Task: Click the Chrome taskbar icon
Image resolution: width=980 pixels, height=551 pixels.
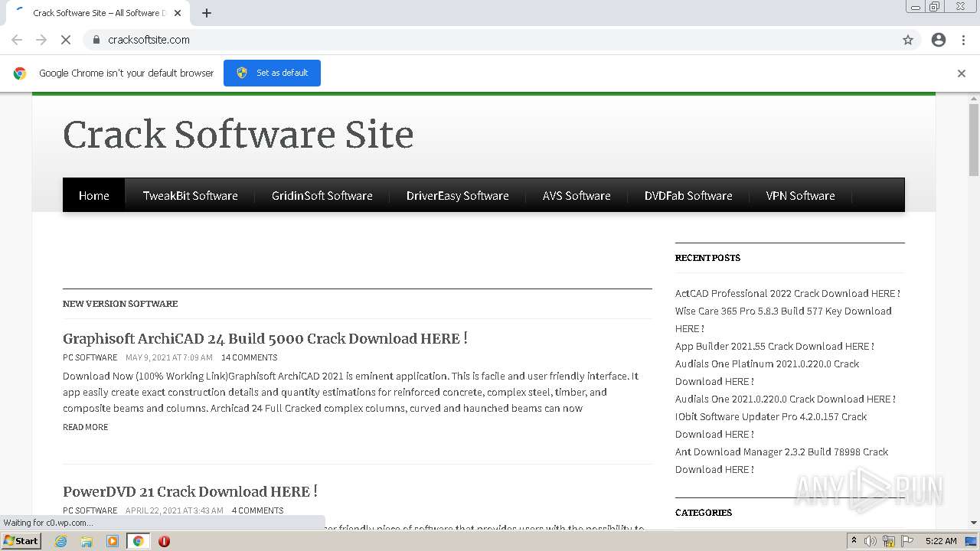Action: [139, 541]
